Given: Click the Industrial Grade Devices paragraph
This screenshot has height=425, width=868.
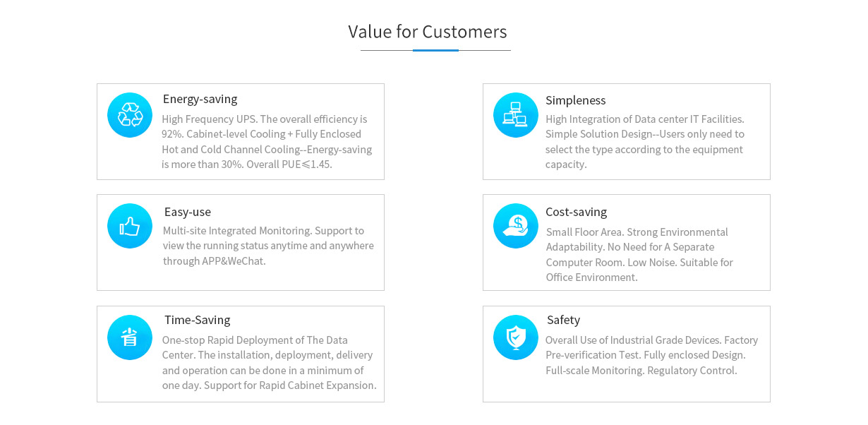Looking at the screenshot, I should point(651,355).
